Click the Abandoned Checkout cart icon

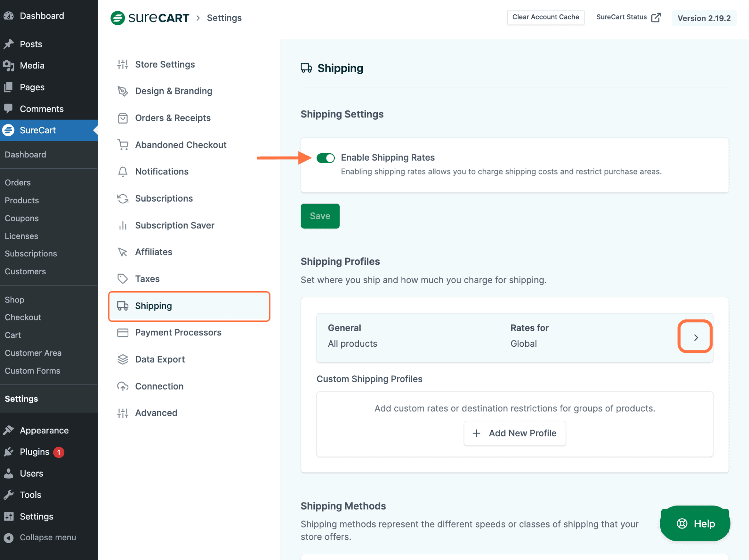(123, 145)
